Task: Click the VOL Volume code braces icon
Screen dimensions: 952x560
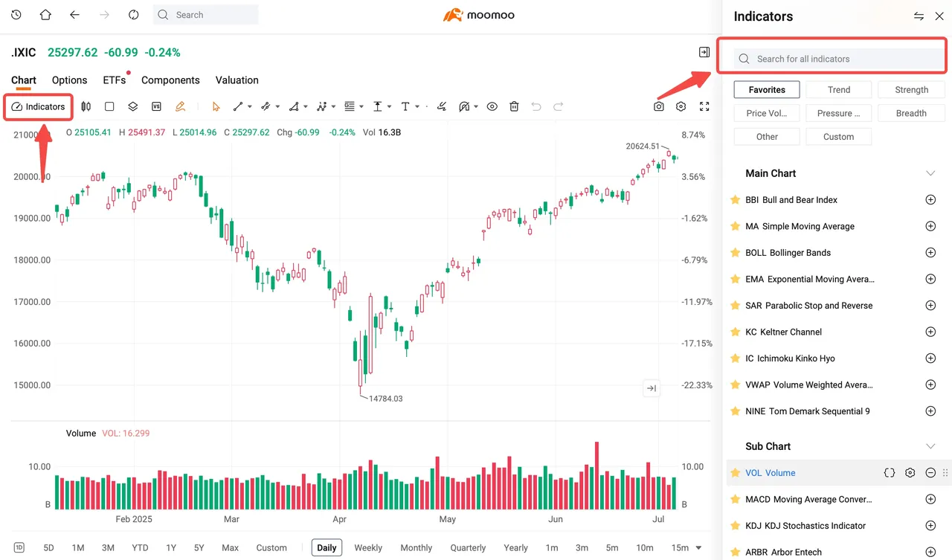Action: pyautogui.click(x=890, y=473)
